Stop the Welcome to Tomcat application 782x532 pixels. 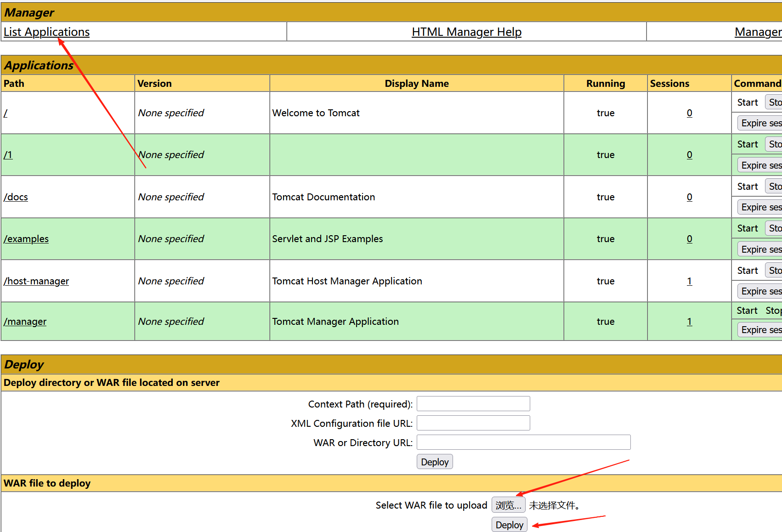coord(774,102)
